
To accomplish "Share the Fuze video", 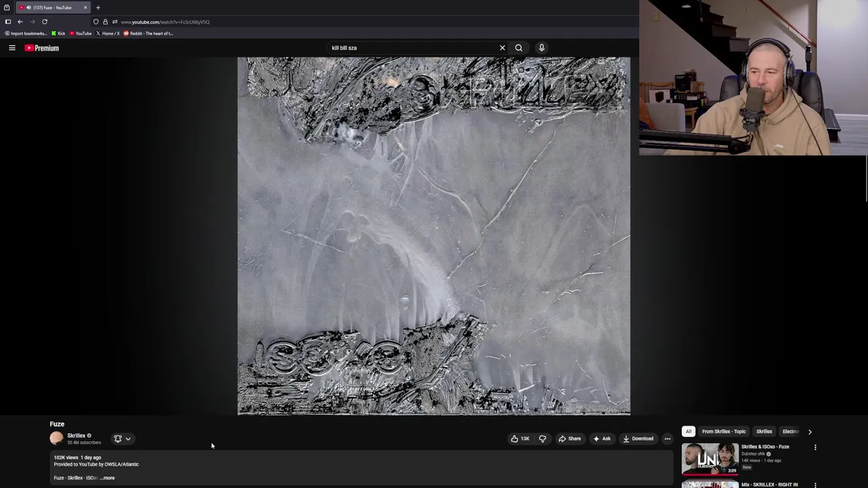I will [570, 439].
